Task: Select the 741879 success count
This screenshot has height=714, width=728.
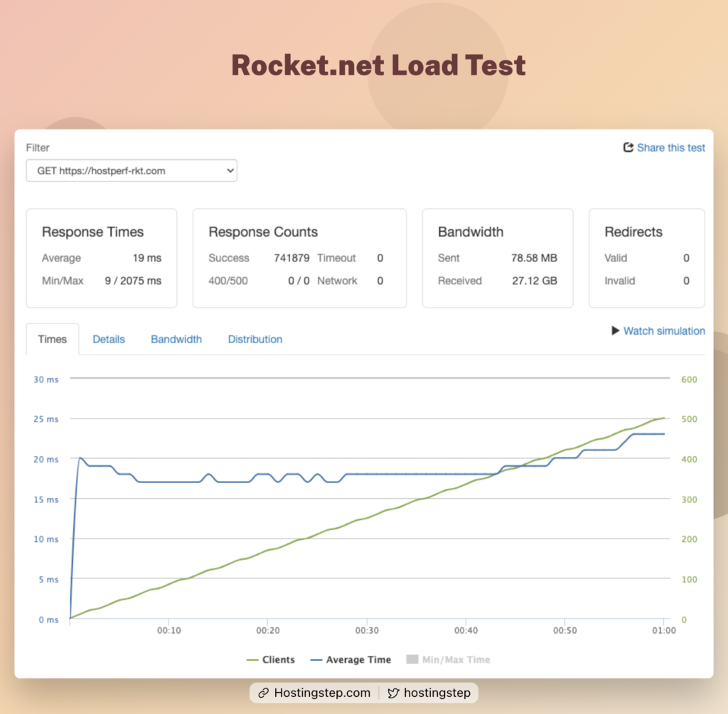Action: tap(291, 258)
